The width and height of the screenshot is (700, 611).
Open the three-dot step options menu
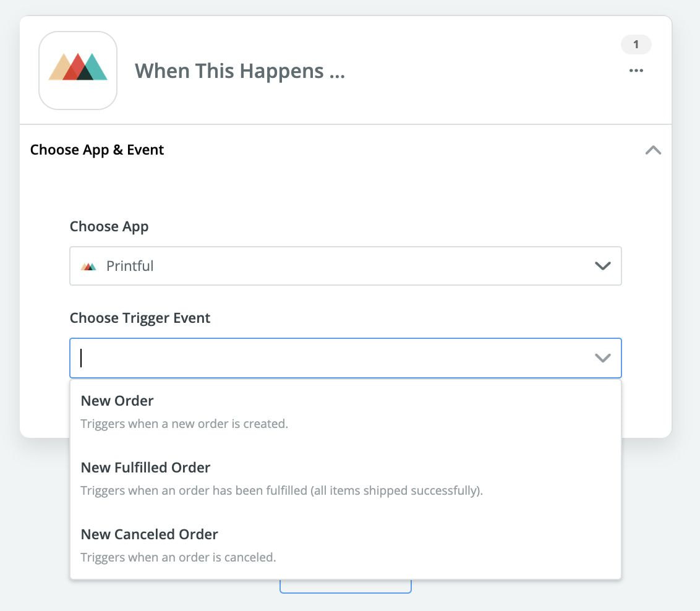[x=636, y=70]
